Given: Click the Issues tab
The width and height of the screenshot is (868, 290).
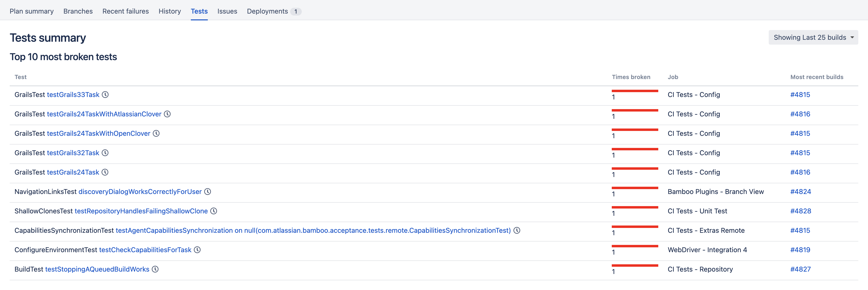Looking at the screenshot, I should click(227, 11).
